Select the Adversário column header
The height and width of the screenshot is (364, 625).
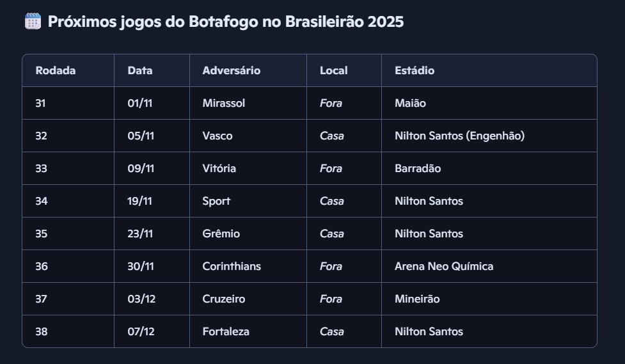[231, 70]
